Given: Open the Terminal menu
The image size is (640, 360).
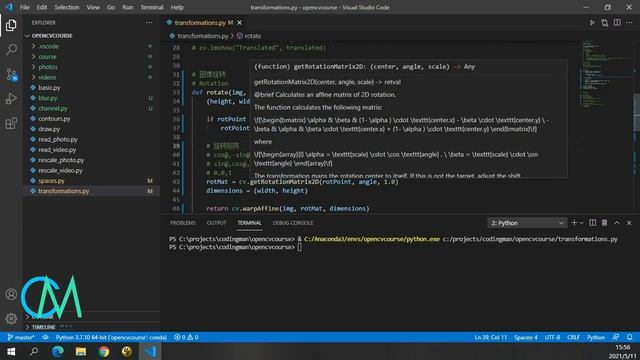Looking at the screenshot, I should click(x=152, y=7).
